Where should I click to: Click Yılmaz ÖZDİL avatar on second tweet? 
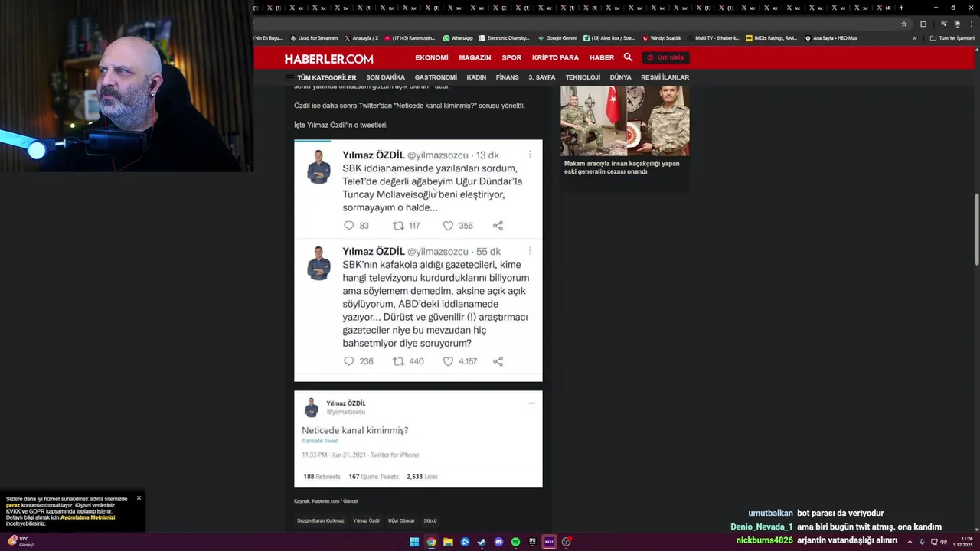click(319, 263)
